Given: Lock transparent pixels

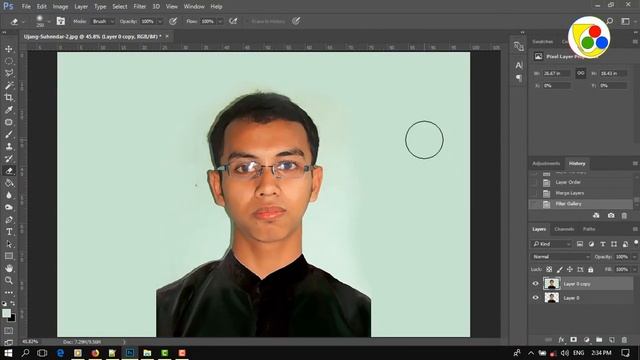Looking at the screenshot, I should pyautogui.click(x=549, y=269).
